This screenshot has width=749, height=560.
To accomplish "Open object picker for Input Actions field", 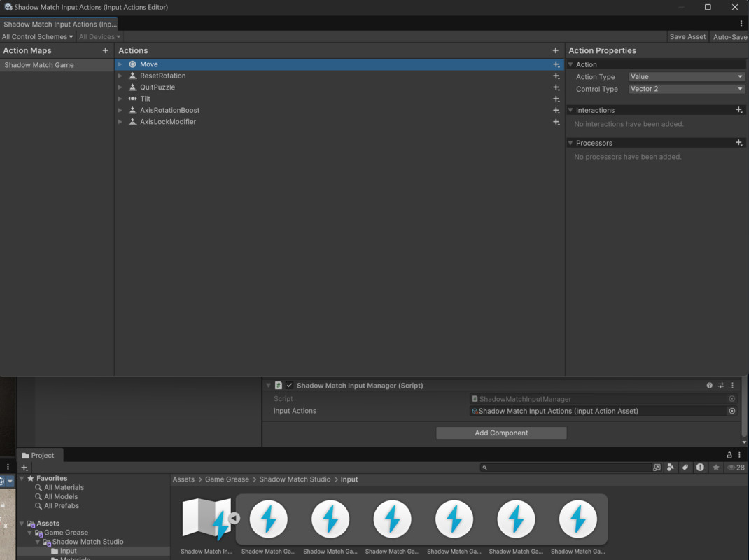I will (x=731, y=411).
